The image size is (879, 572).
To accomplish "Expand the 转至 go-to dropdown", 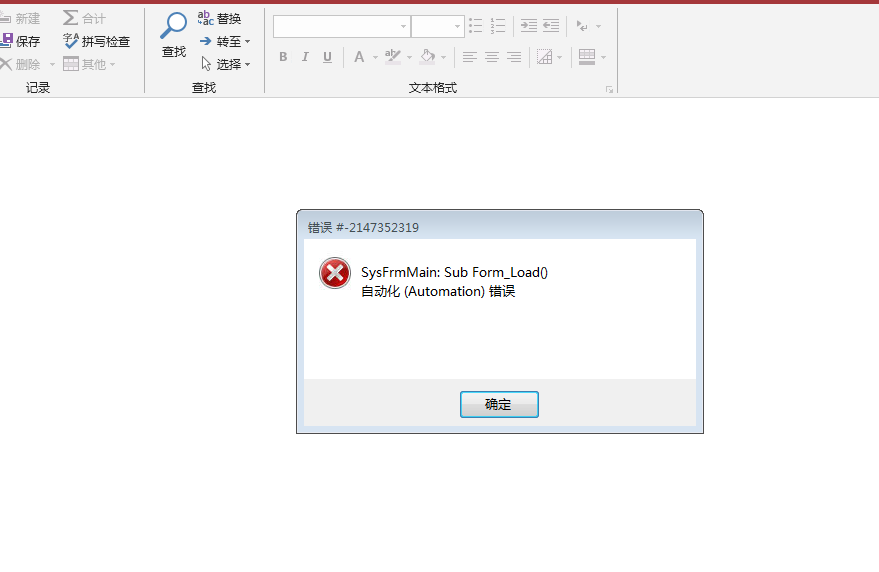I will 247,41.
